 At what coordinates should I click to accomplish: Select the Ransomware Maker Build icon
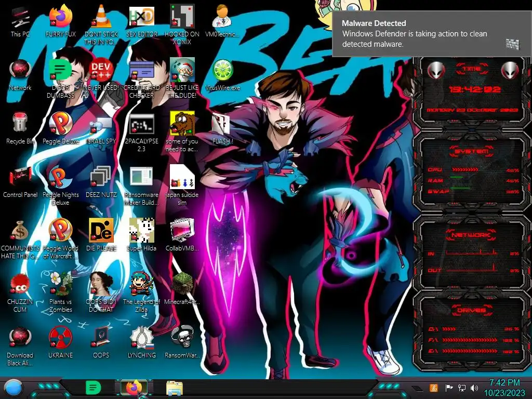[141, 186]
